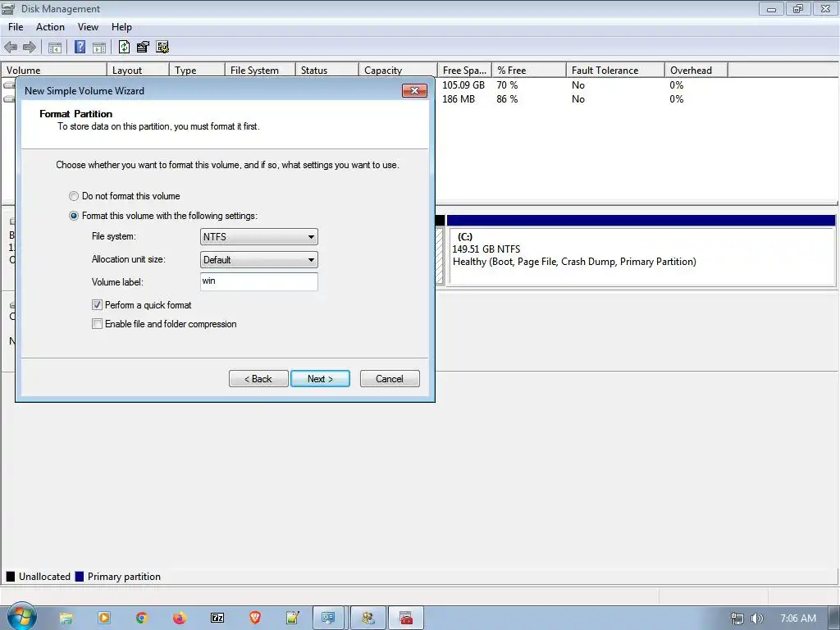This screenshot has height=630, width=840.
Task: Click the Disk Management title bar icon
Action: pos(8,8)
